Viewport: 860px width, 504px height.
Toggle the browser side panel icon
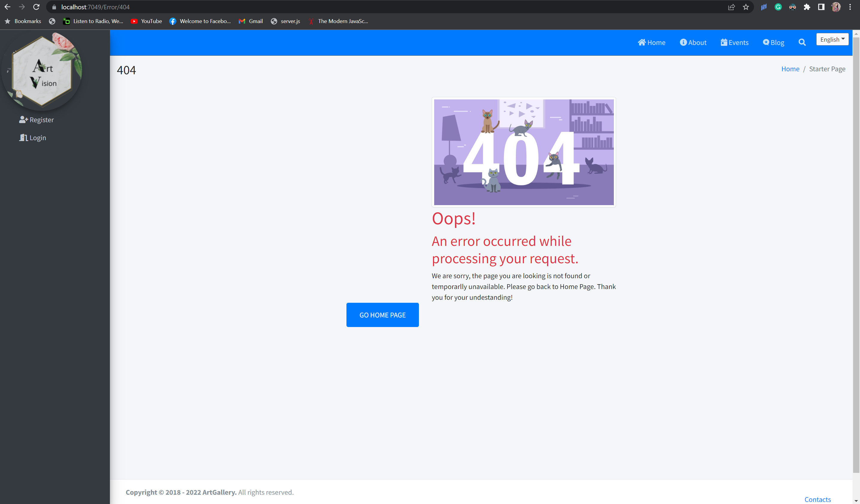click(x=821, y=7)
